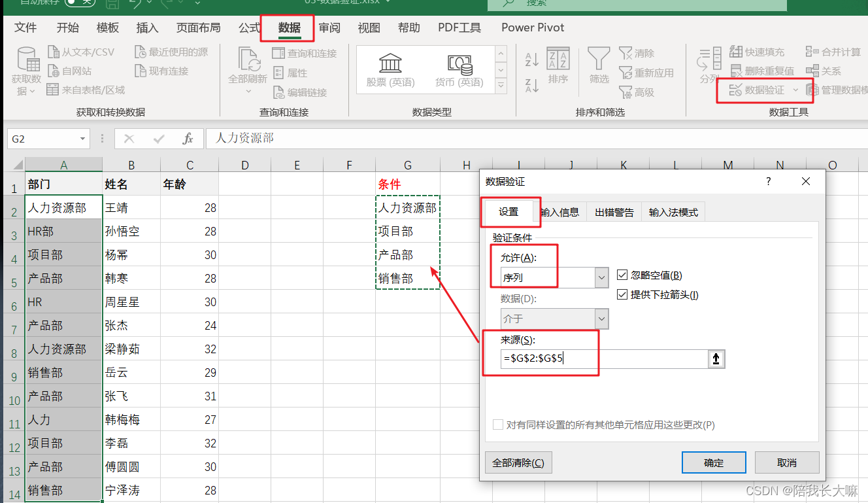
Task: Open the File (文件) tab
Action: [x=25, y=27]
